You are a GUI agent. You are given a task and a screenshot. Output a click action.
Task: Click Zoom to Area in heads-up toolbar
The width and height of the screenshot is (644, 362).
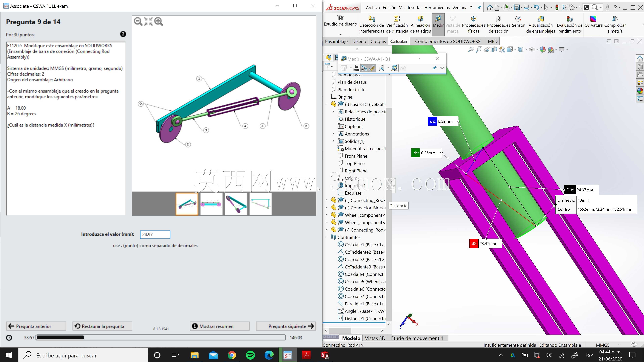pos(479,50)
